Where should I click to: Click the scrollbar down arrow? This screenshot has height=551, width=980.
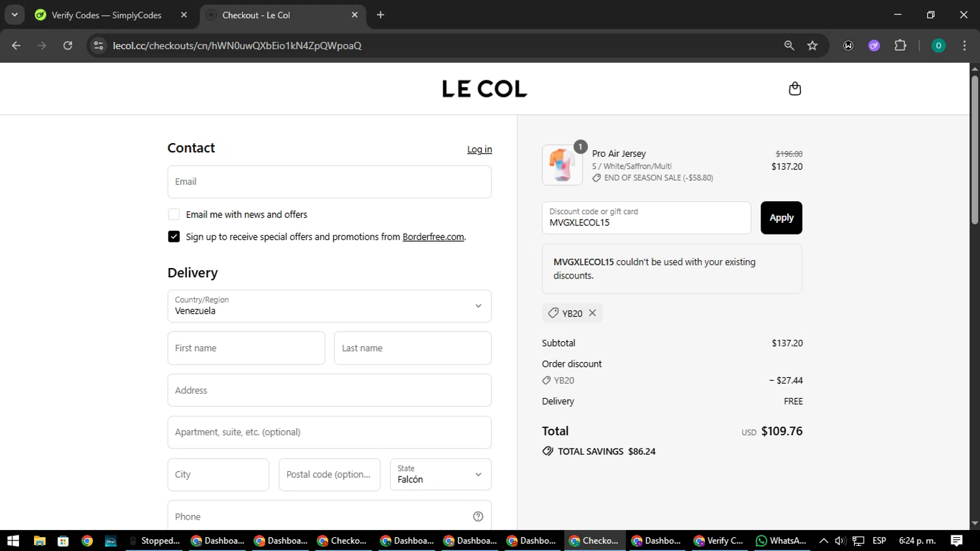point(975,524)
